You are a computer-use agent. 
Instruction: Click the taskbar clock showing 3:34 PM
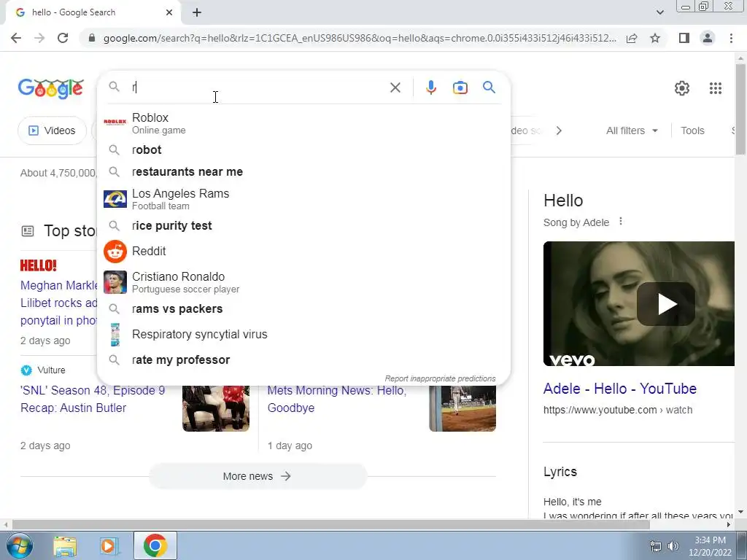(x=710, y=546)
